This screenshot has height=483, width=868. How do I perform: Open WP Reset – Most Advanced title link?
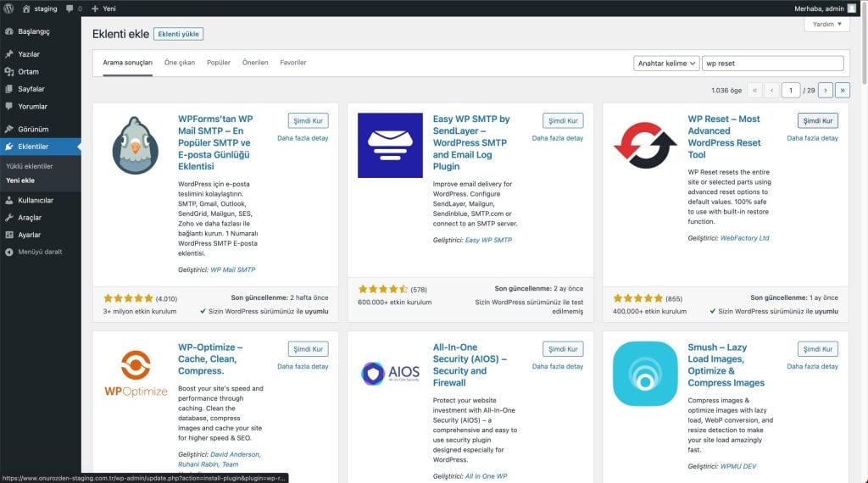pos(724,136)
